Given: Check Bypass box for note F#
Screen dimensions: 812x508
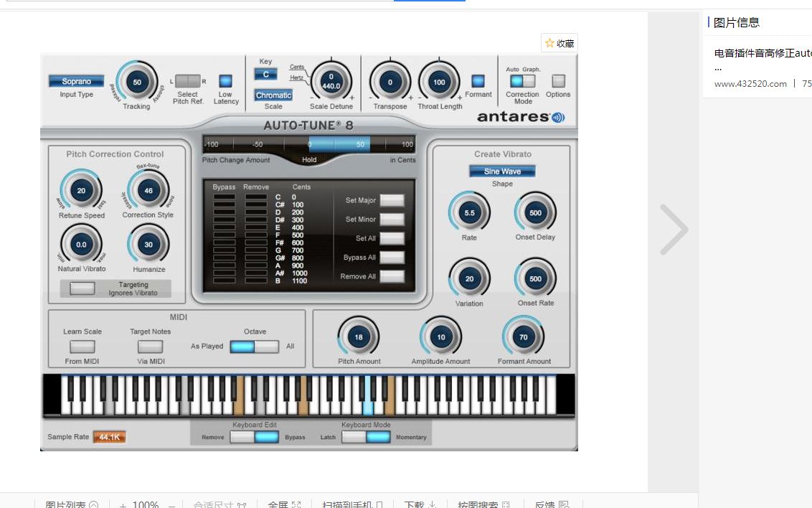Looking at the screenshot, I should [x=225, y=243].
